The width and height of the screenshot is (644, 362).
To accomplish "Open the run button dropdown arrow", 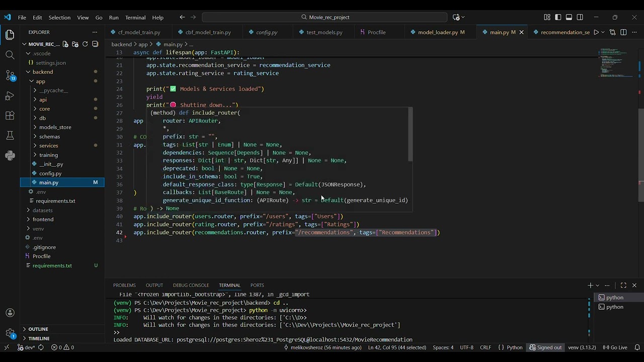I will click(x=603, y=32).
